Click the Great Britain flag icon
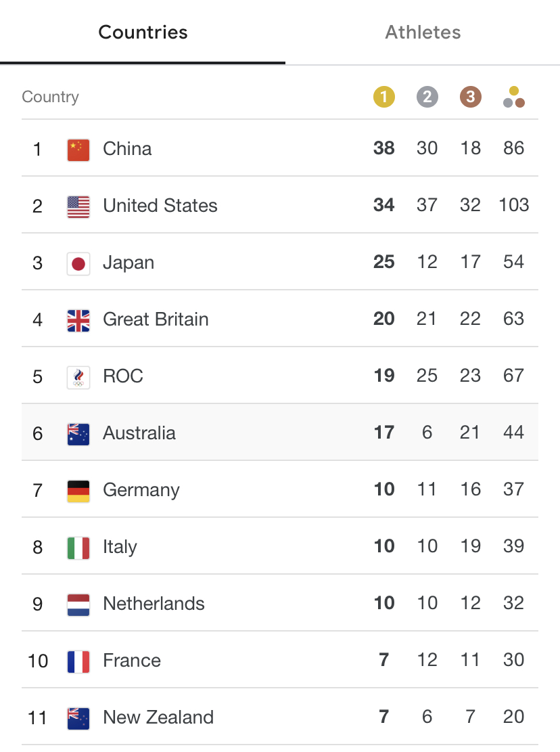560x752 pixels. (x=78, y=321)
